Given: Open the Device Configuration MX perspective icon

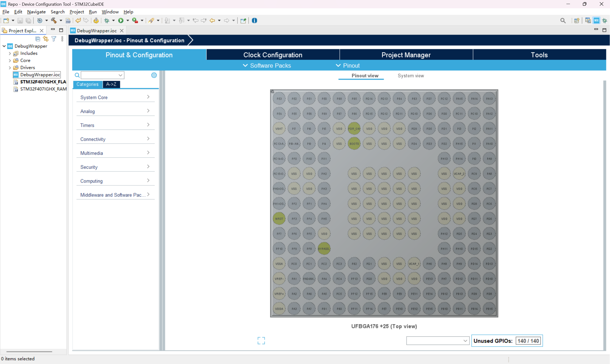Looking at the screenshot, I should tap(596, 20).
